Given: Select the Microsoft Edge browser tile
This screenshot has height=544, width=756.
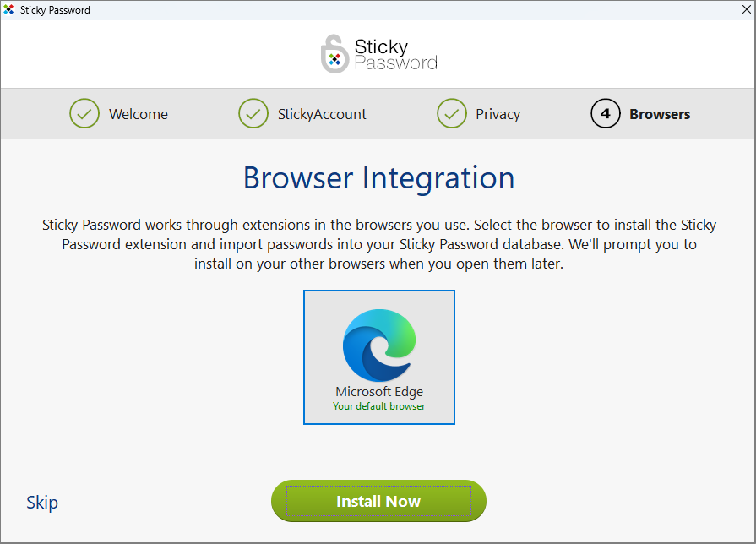Looking at the screenshot, I should point(378,356).
